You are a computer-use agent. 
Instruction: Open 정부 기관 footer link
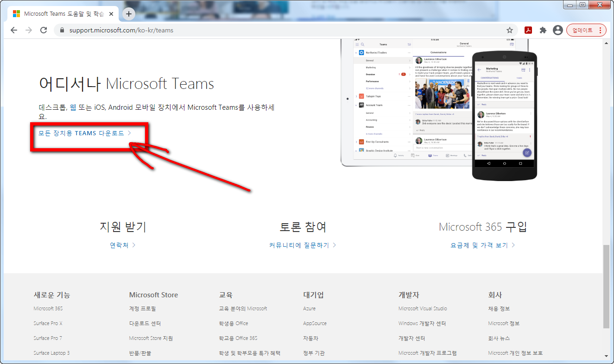point(314,353)
